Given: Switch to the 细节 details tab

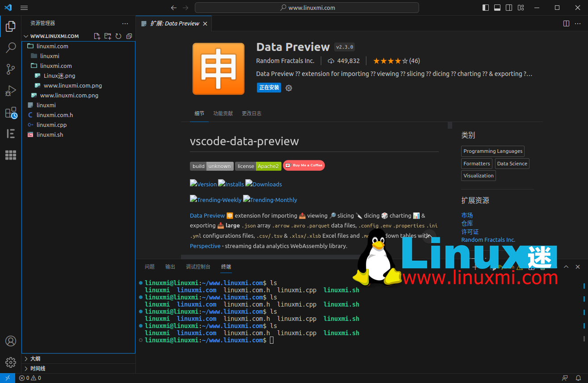Looking at the screenshot, I should [199, 114].
